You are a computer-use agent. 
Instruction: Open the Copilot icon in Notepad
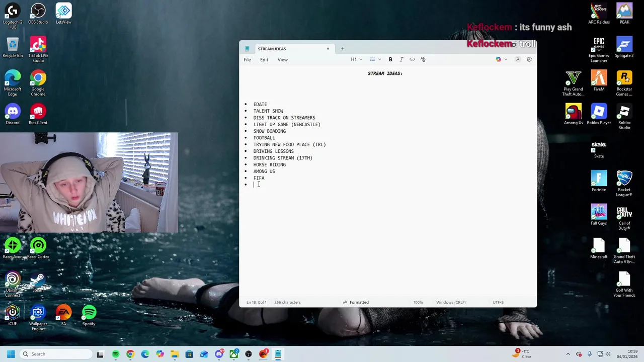499,59
